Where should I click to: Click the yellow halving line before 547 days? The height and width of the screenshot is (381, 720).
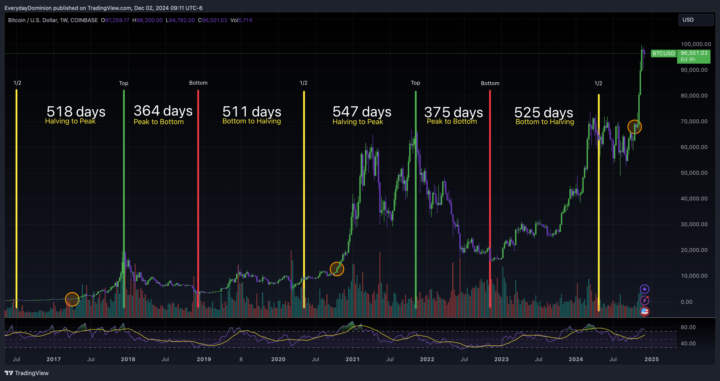point(304,199)
